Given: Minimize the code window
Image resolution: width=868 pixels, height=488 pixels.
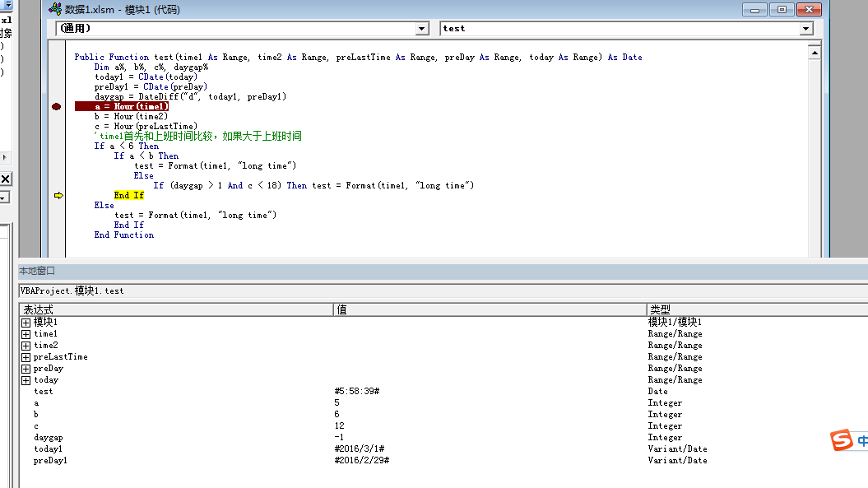Looking at the screenshot, I should pos(754,10).
